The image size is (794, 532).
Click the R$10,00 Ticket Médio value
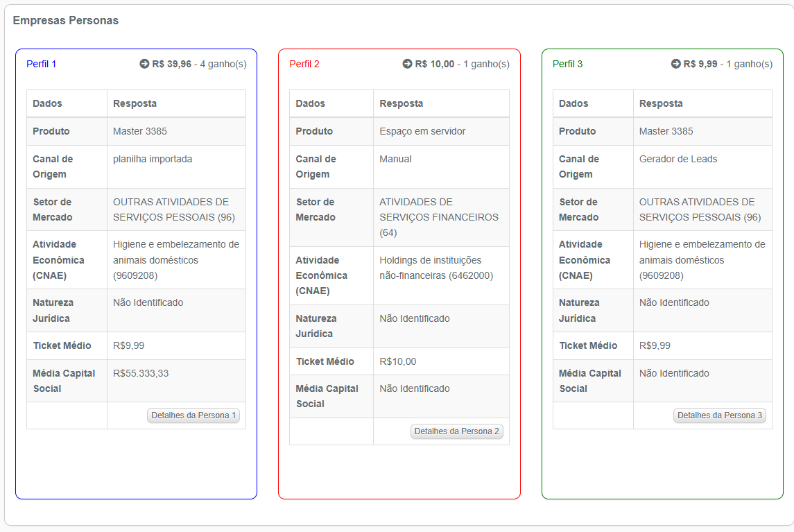point(398,361)
